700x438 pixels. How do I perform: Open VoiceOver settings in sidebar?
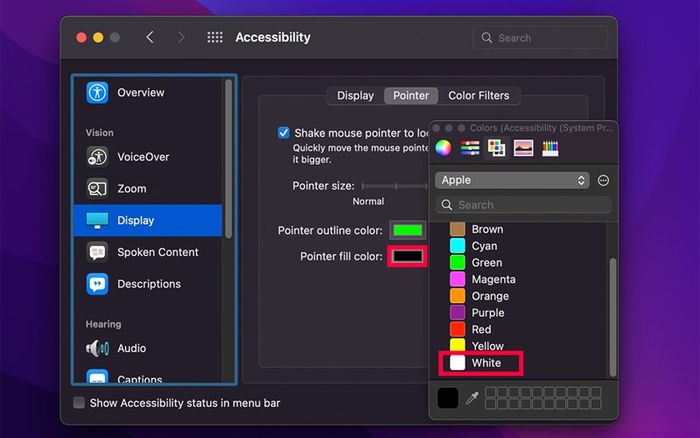(143, 157)
